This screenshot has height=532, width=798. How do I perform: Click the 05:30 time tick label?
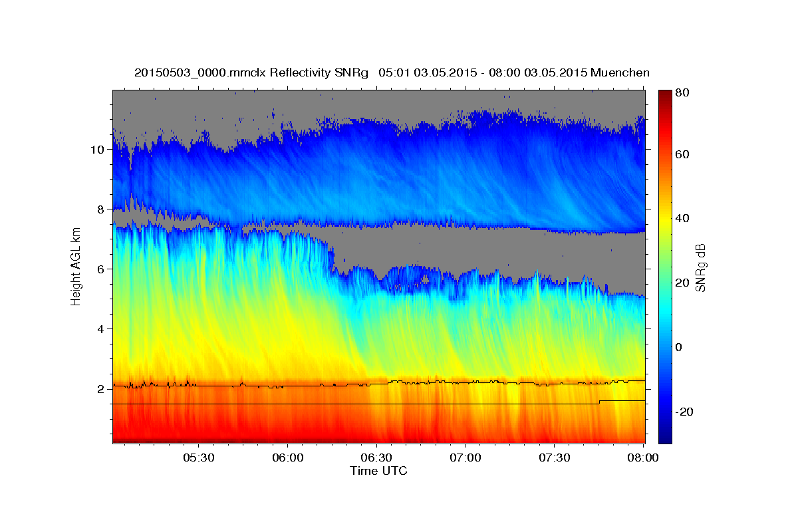pos(199,458)
